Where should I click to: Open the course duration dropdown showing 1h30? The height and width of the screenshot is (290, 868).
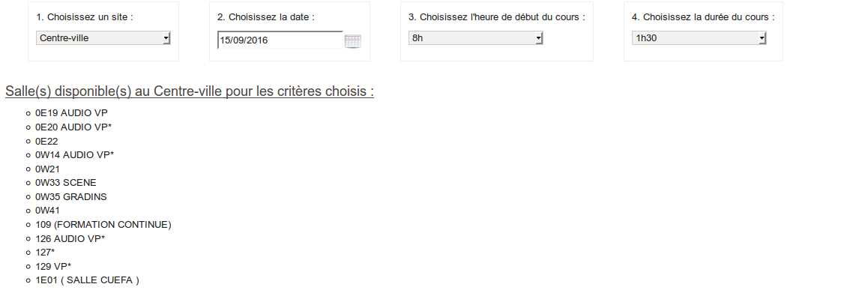(699, 38)
